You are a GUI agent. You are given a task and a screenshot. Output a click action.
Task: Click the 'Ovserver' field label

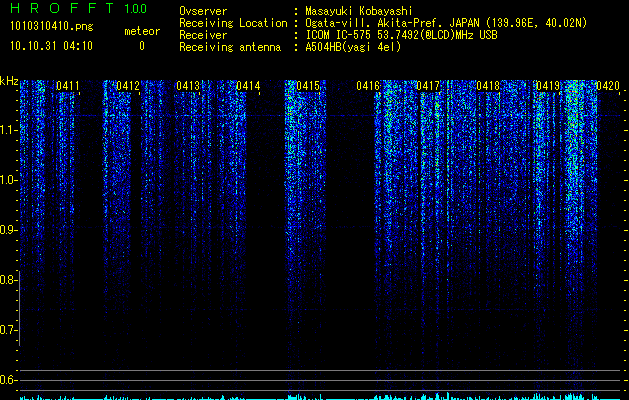click(203, 11)
